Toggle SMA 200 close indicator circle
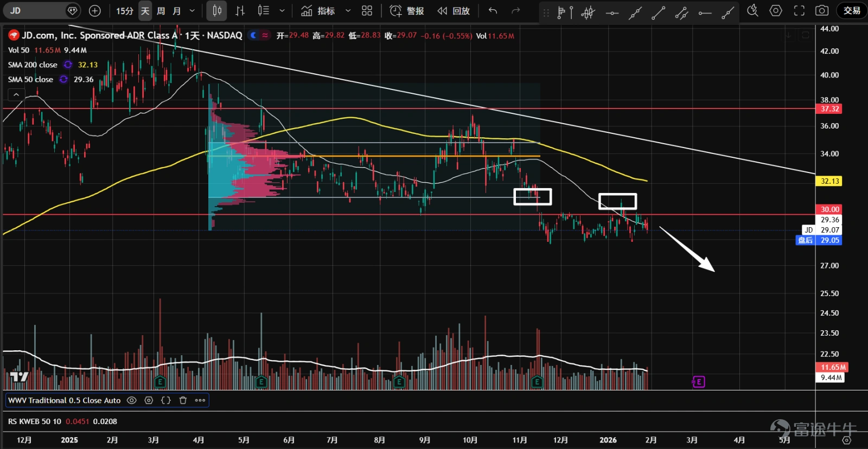 click(68, 65)
